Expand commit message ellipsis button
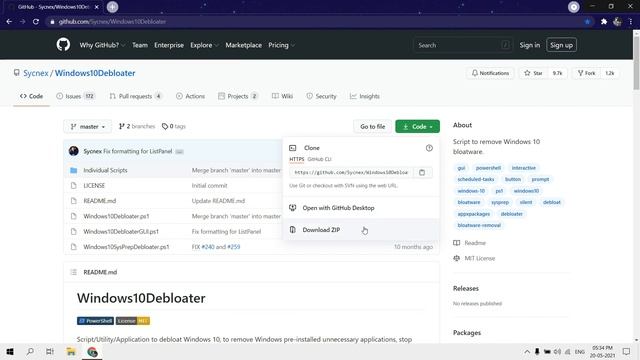This screenshot has width=640, height=360. (179, 151)
